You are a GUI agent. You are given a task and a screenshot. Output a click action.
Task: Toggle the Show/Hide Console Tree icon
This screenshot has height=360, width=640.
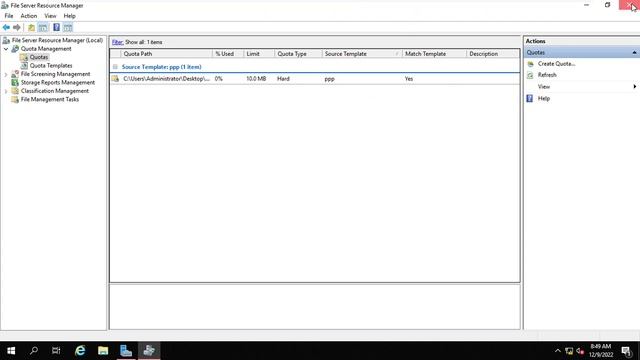pos(43,27)
